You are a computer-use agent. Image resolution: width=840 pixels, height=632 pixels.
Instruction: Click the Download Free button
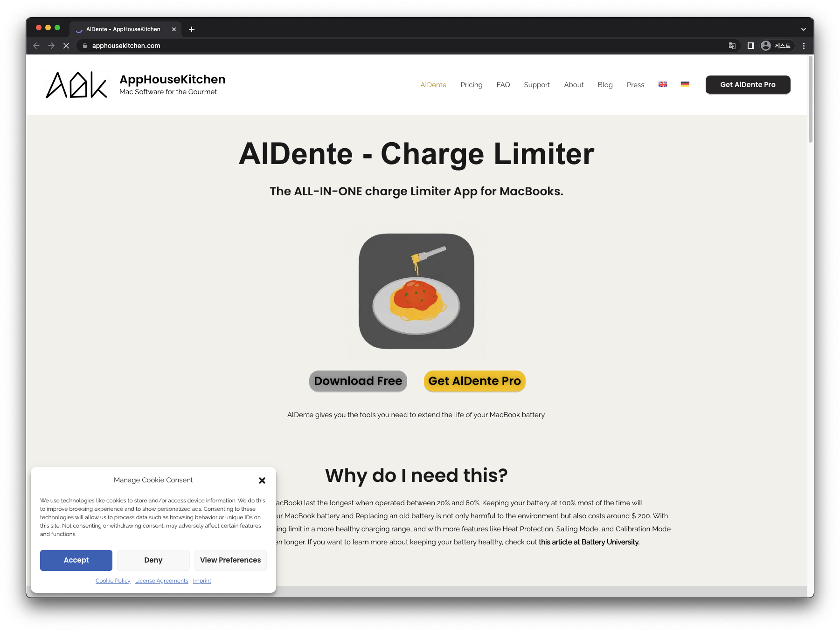[x=358, y=381]
